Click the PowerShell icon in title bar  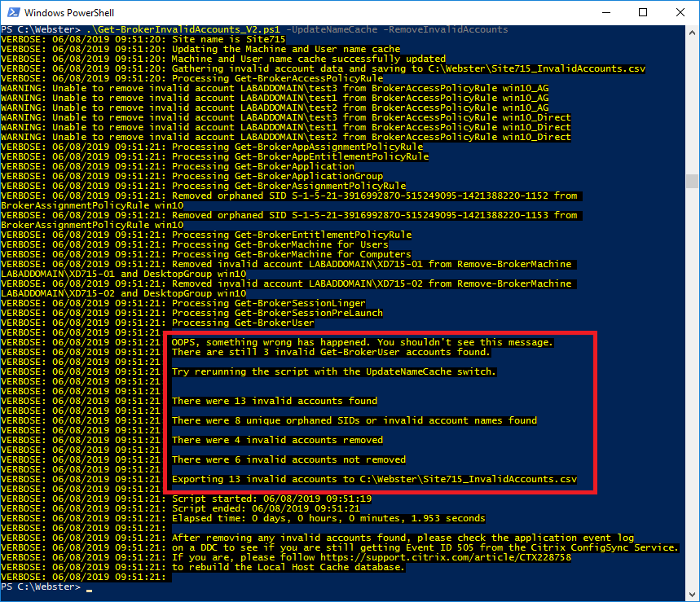(12, 13)
